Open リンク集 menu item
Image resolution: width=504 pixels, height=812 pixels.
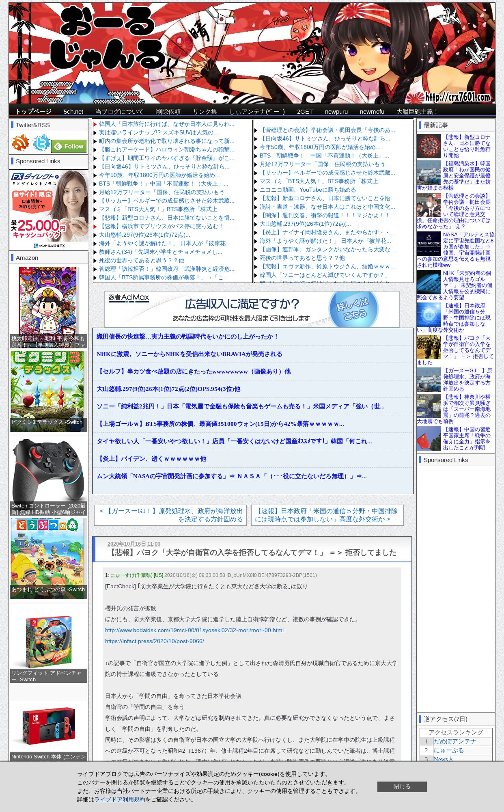pyautogui.click(x=205, y=112)
